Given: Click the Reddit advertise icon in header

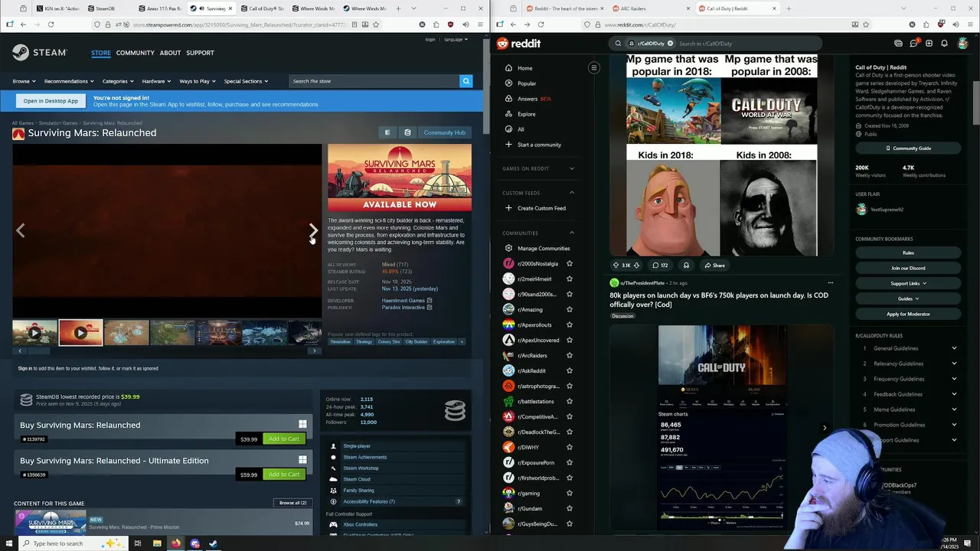Looking at the screenshot, I should 898,44.
